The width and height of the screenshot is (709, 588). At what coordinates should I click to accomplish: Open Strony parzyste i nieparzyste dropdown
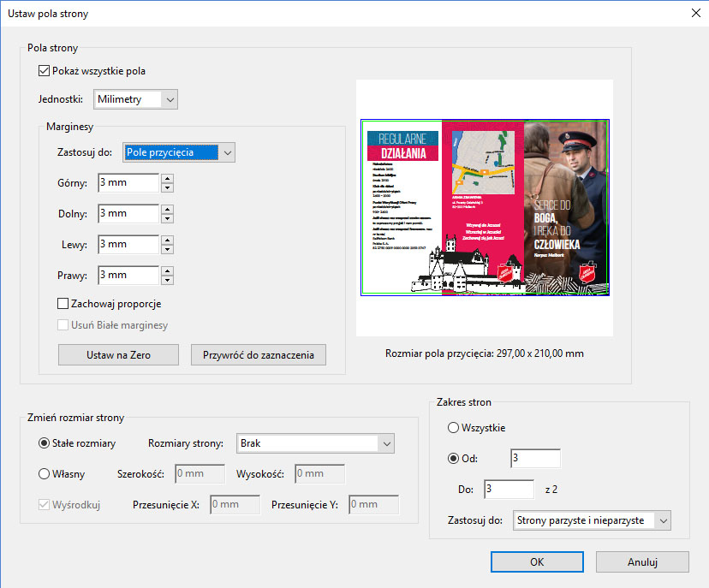coord(592,520)
